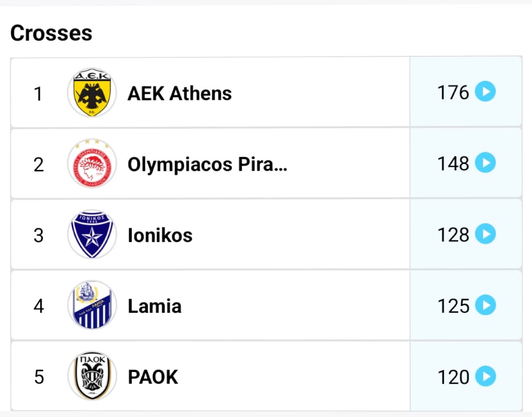The width and height of the screenshot is (532, 417).
Task: Click the AEK Athens club crest
Action: pyautogui.click(x=92, y=93)
